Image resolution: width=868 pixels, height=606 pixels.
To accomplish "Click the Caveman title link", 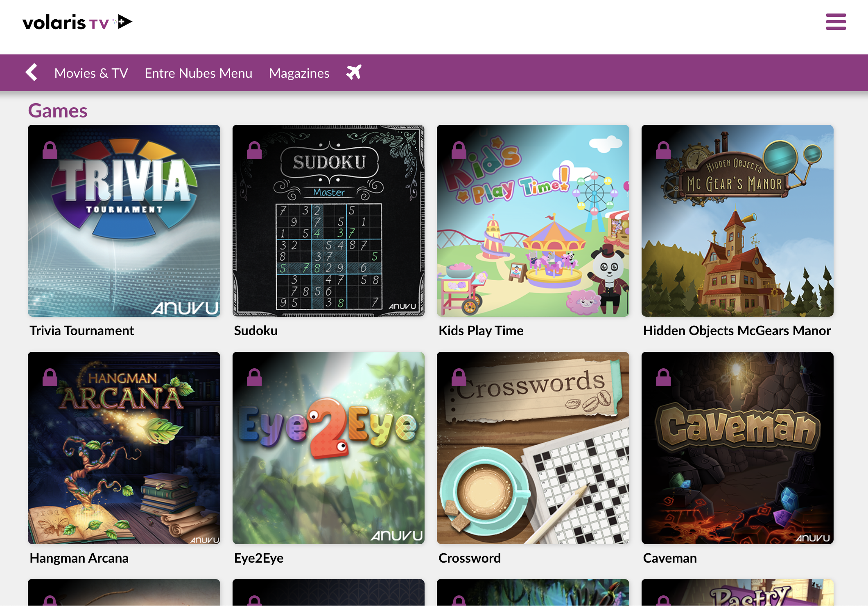I will pyautogui.click(x=670, y=558).
